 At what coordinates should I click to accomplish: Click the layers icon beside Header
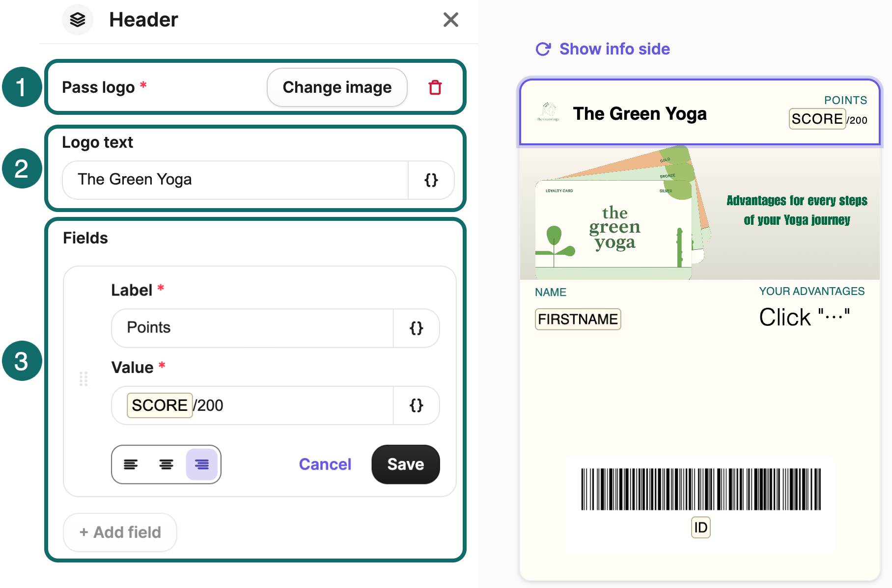click(78, 20)
